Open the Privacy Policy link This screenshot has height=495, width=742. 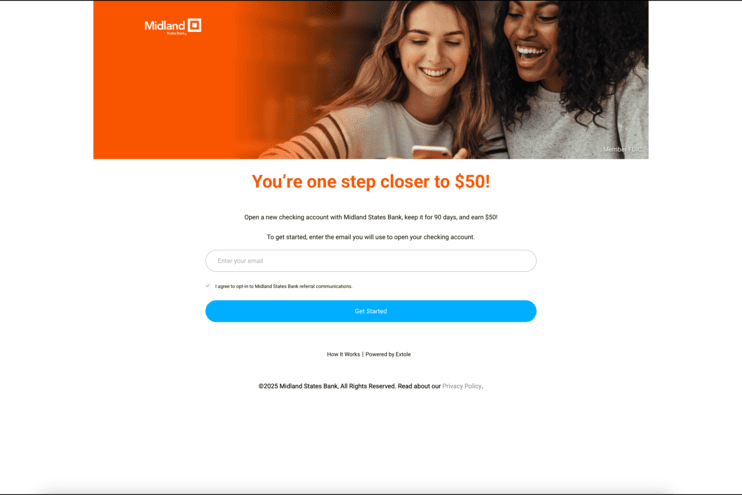coord(462,386)
